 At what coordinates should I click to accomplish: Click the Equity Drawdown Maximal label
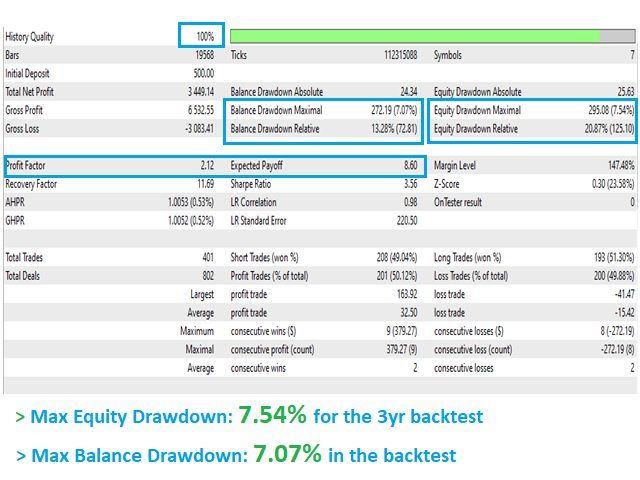tap(478, 110)
